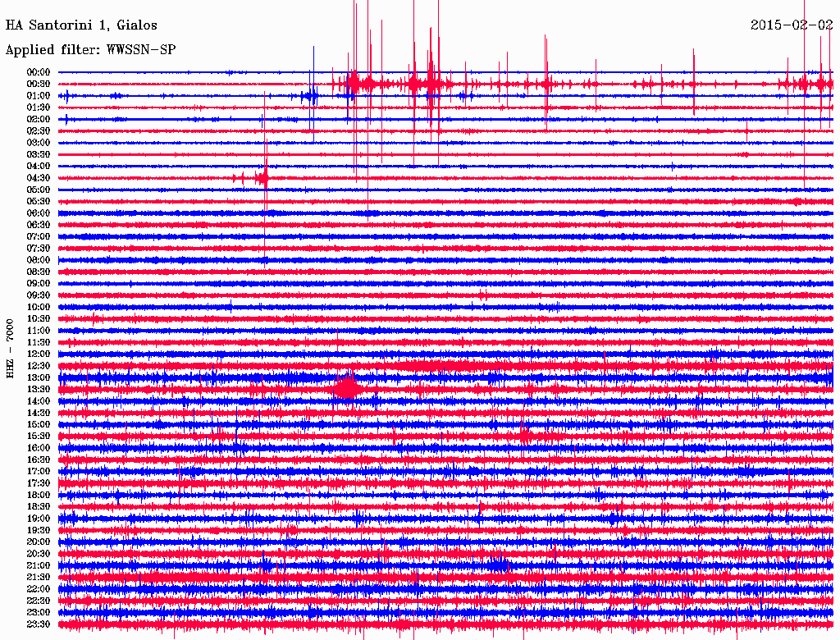Select the 00:00 time label
The width and height of the screenshot is (840, 640).
39,72
